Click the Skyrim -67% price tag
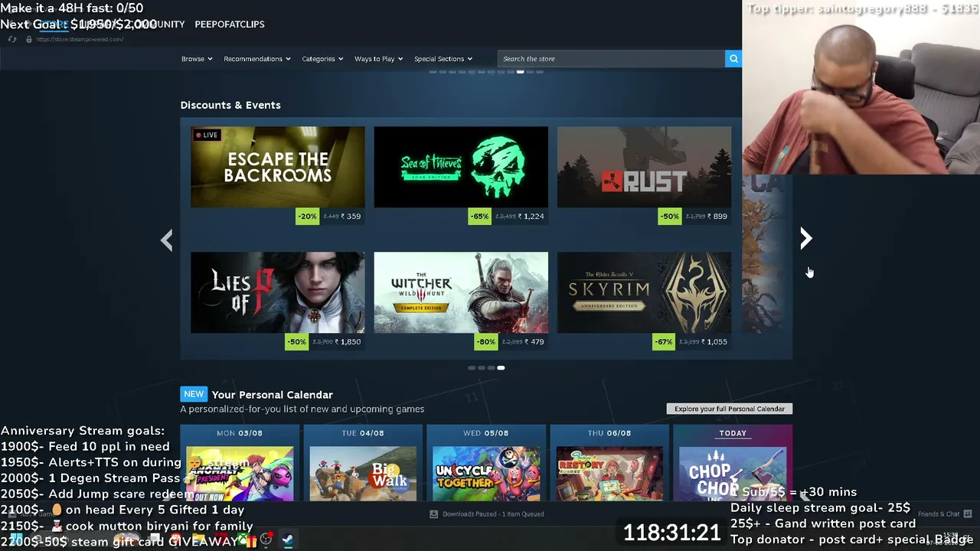The height and width of the screenshot is (551, 980). pyautogui.click(x=692, y=342)
